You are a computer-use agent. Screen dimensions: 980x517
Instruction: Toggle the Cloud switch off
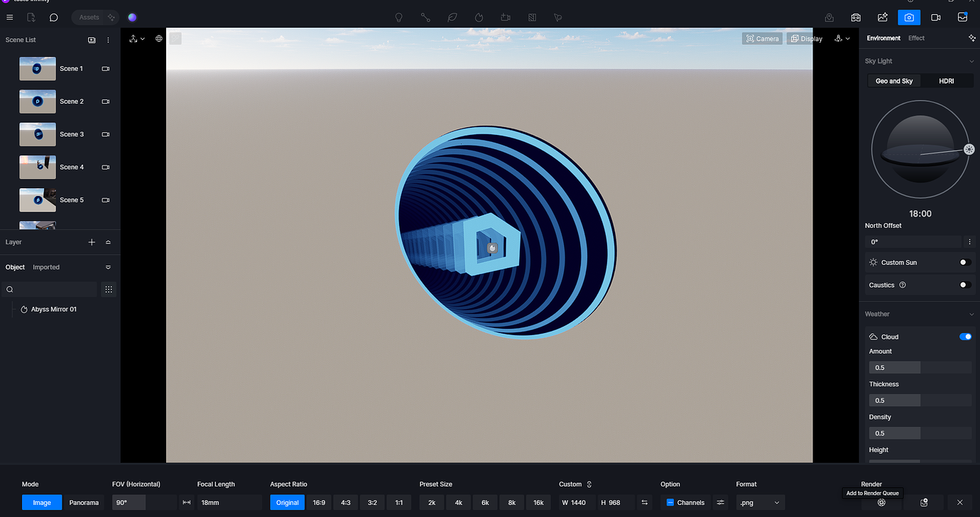(x=965, y=337)
